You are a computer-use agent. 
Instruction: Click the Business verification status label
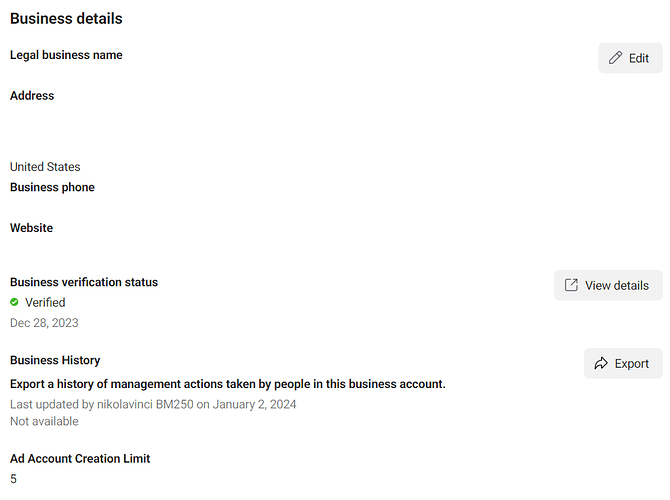pyautogui.click(x=84, y=282)
